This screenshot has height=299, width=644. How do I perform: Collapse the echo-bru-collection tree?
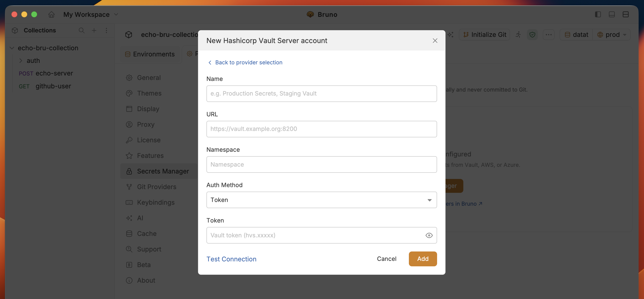point(12,48)
